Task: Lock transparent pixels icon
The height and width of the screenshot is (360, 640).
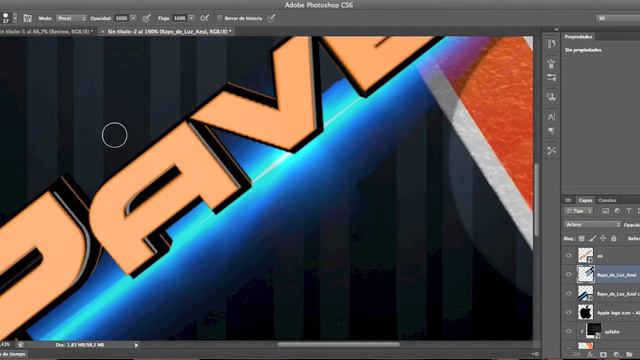Action: pyautogui.click(x=582, y=238)
